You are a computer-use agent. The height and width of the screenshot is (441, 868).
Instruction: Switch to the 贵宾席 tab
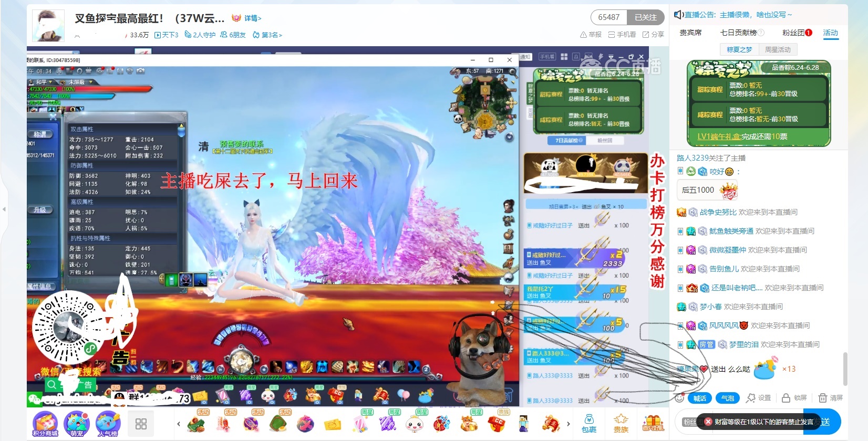pyautogui.click(x=690, y=33)
